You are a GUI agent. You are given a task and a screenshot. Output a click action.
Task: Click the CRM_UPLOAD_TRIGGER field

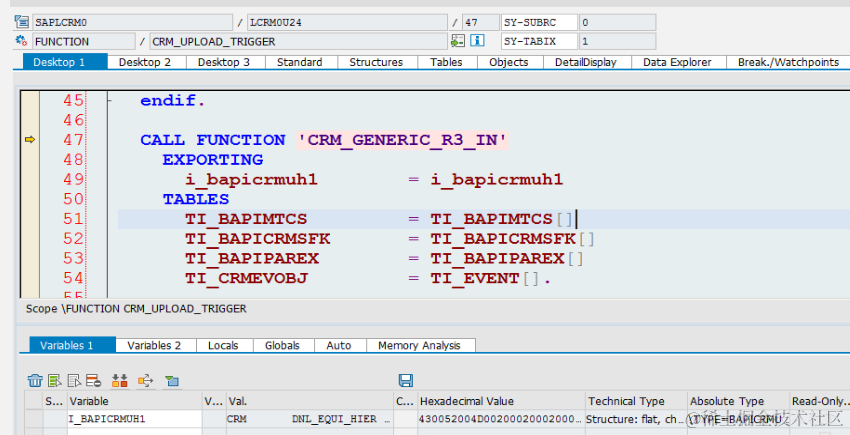coord(298,41)
